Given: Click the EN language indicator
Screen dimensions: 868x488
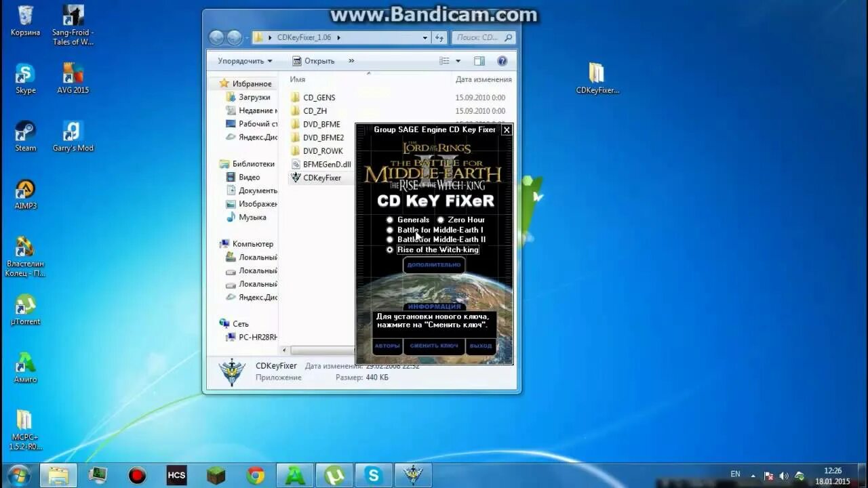Looking at the screenshot, I should click(735, 474).
